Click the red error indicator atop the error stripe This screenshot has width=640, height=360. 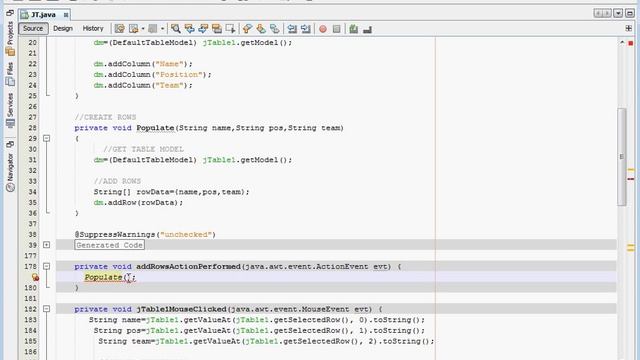click(x=631, y=43)
